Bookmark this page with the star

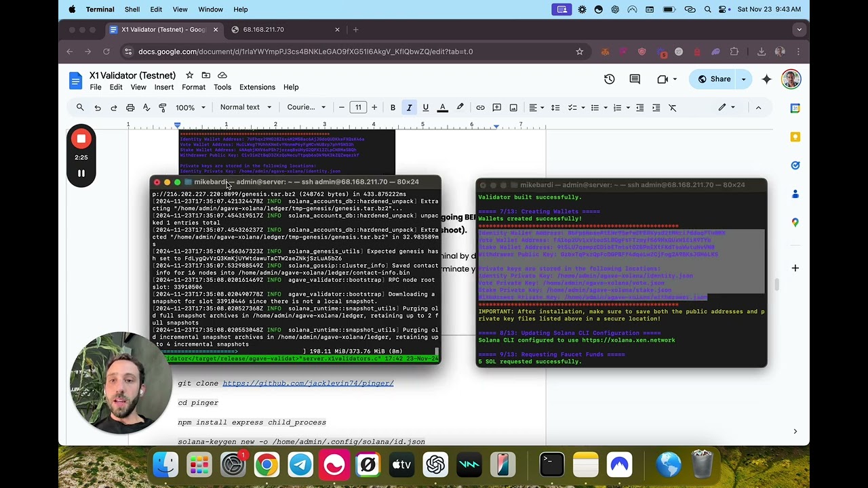(x=579, y=52)
